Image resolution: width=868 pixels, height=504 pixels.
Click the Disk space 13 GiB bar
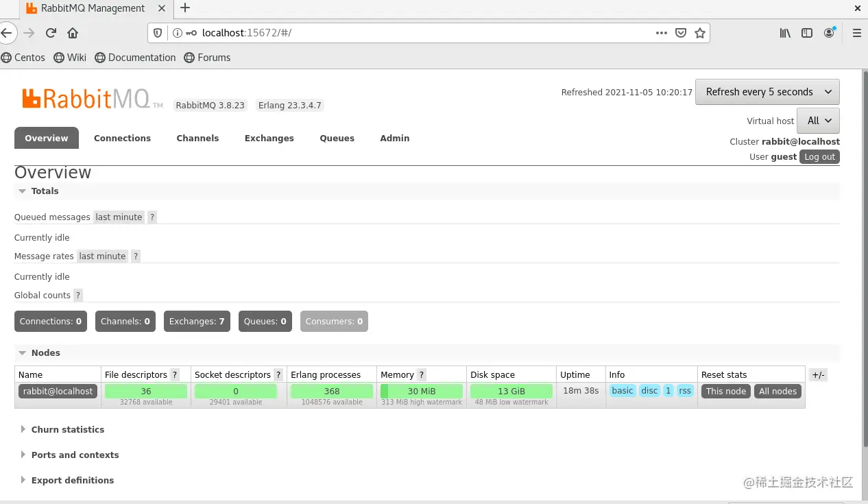coord(511,391)
